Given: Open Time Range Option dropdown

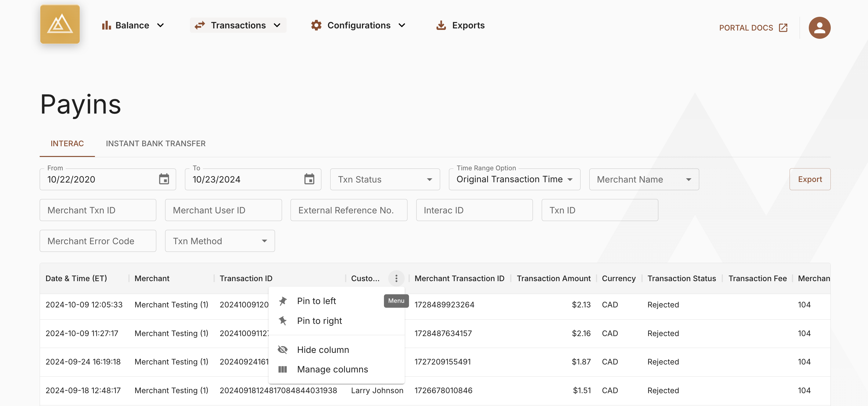Looking at the screenshot, I should [x=514, y=179].
